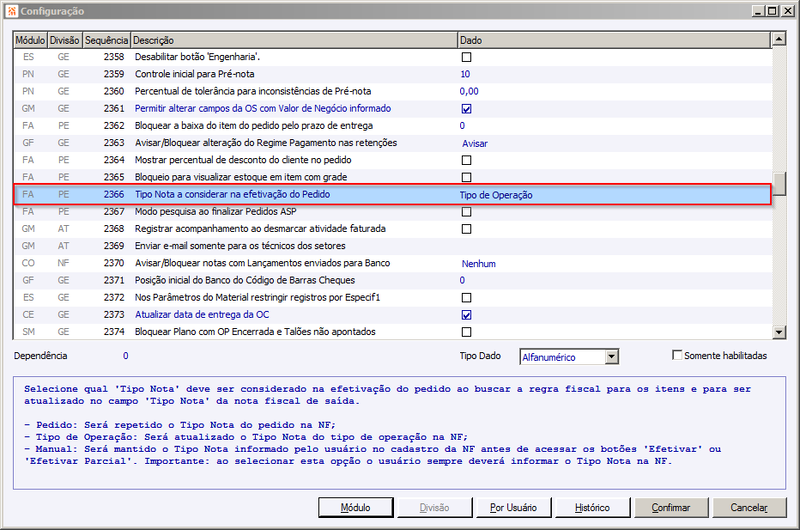Click the 'Nenhum' value in row 2370
The image size is (800, 530).
(x=479, y=264)
